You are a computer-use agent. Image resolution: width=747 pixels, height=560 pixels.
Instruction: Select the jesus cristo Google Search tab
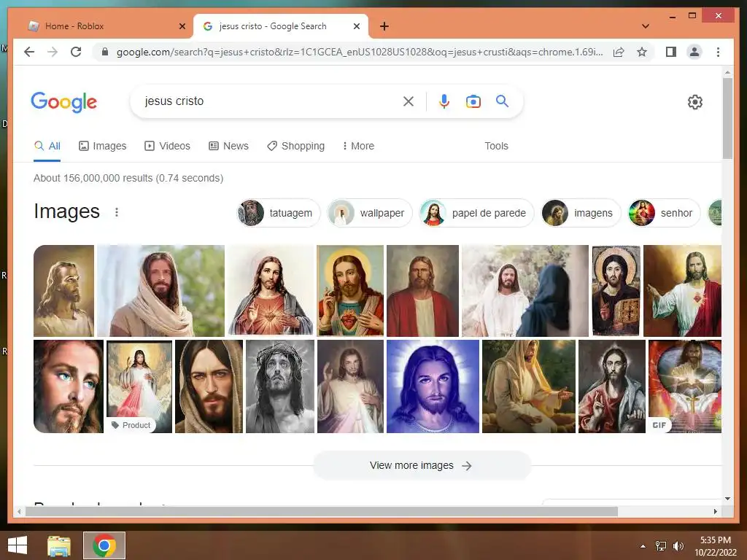coord(281,26)
